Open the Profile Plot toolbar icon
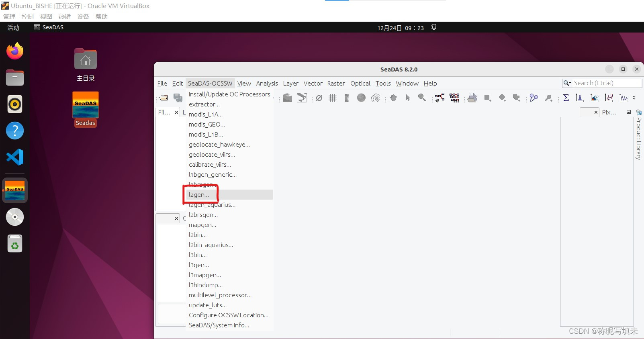The width and height of the screenshot is (644, 339). tap(609, 98)
